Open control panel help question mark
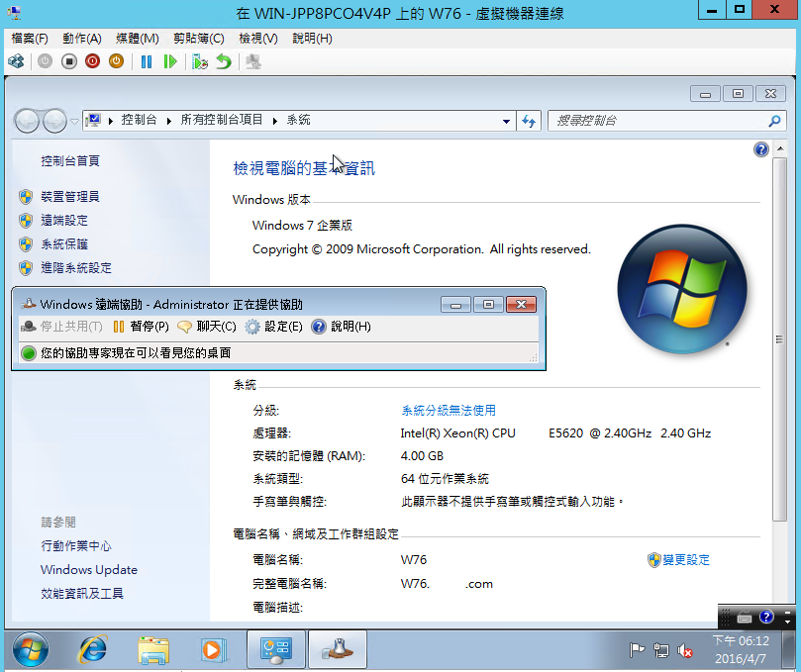 (761, 149)
